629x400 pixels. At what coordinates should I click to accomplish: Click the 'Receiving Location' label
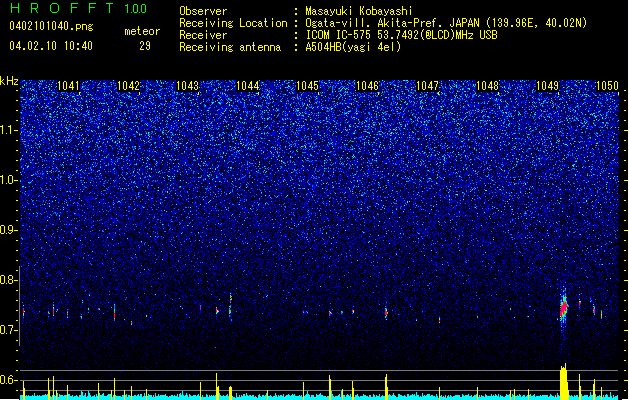tap(233, 23)
